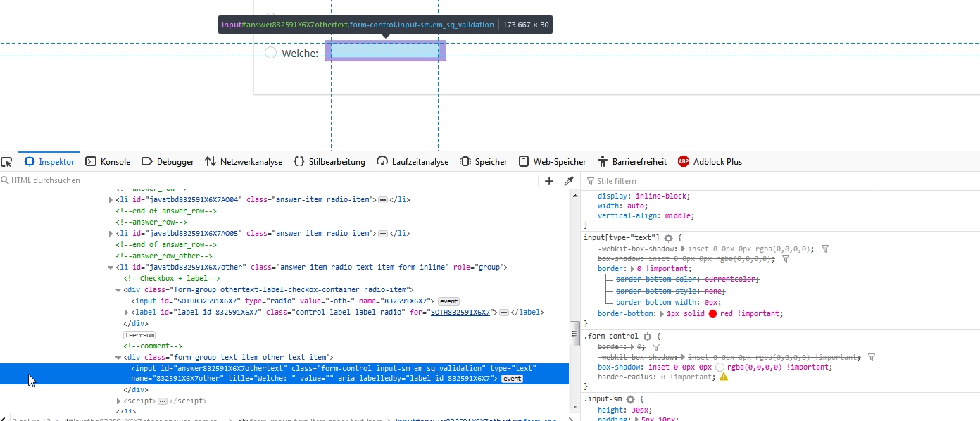Click filter icon beside overridden -webkit-box-shadow rule

point(825,249)
